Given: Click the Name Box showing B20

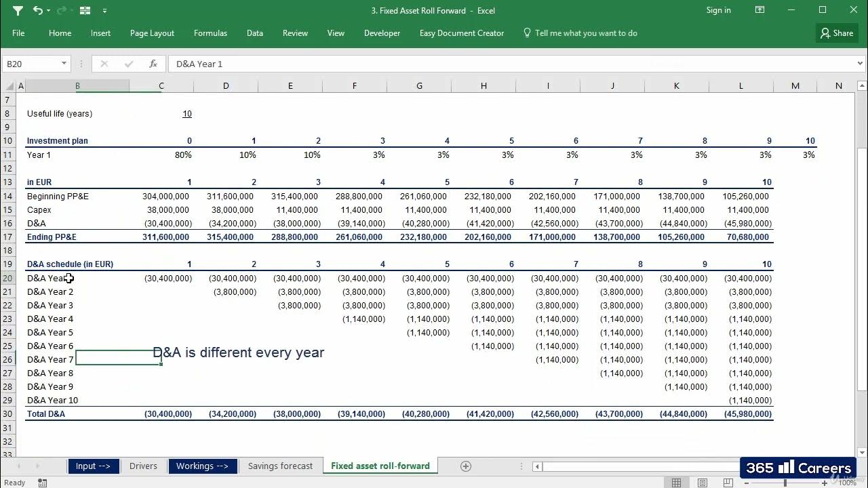Looking at the screenshot, I should tap(31, 64).
